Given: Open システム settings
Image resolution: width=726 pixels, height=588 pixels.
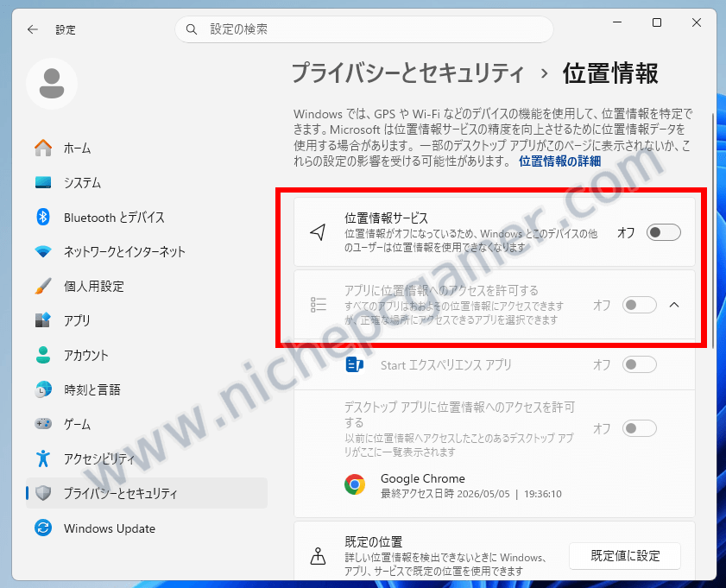Looking at the screenshot, I should 146,182.
